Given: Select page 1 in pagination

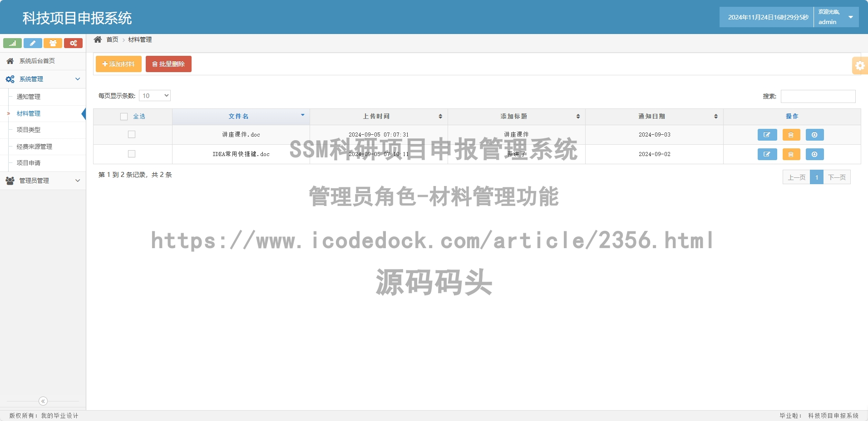Looking at the screenshot, I should point(817,177).
